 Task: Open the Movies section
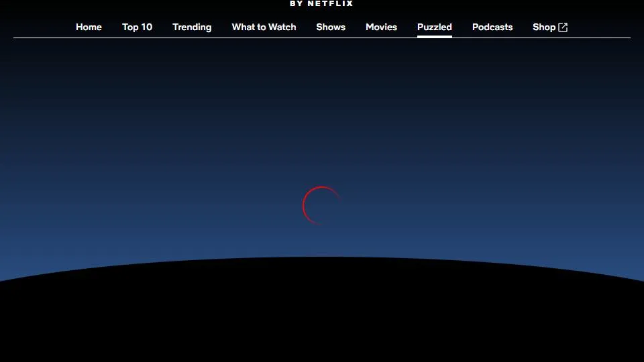point(381,27)
